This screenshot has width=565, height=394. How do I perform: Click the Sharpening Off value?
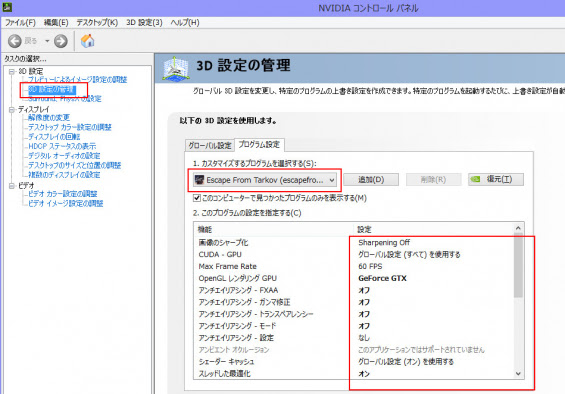coord(384,243)
